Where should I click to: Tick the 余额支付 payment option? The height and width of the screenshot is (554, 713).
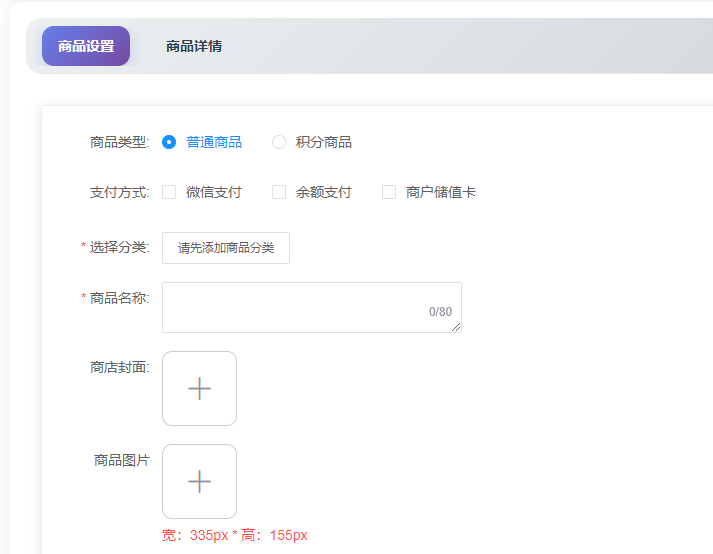(279, 192)
